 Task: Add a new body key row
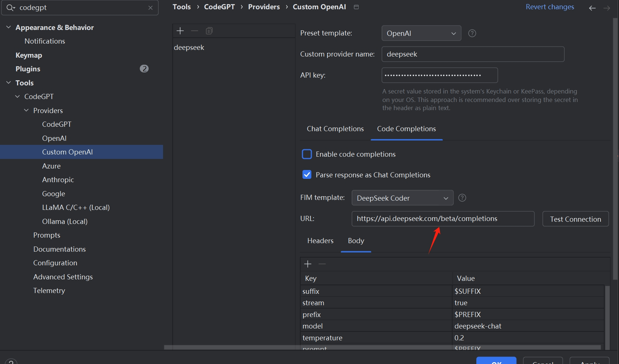pyautogui.click(x=308, y=264)
